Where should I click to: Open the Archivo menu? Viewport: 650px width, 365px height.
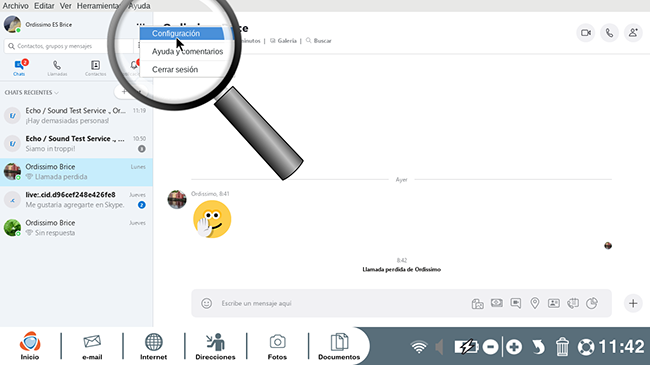tap(16, 6)
